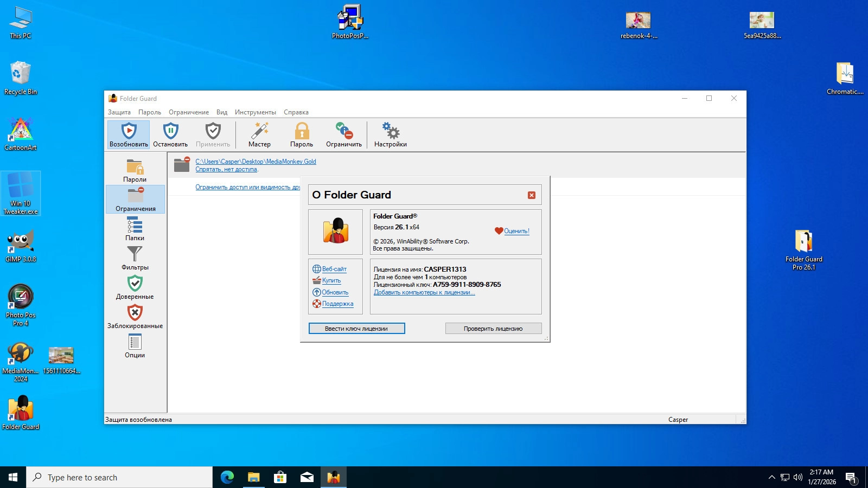Click the Добавить компьютеры к лицензии link
Image resolution: width=868 pixels, height=488 pixels.
424,293
